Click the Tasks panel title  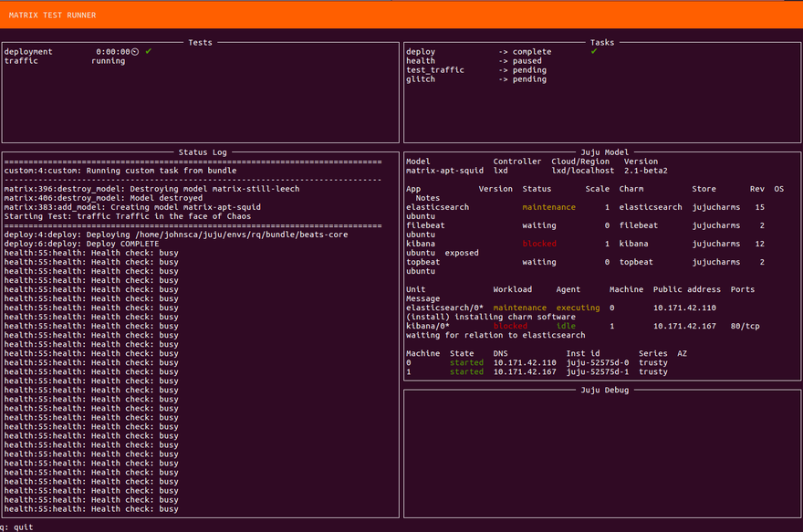click(x=602, y=43)
